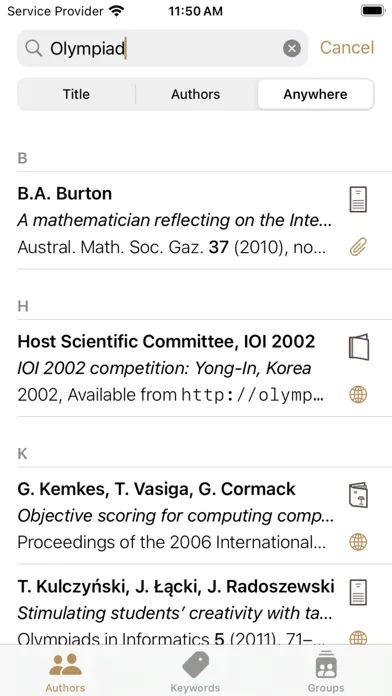This screenshot has width=392, height=696.
Task: Click the article icon beside B.A. Burton
Action: [358, 199]
